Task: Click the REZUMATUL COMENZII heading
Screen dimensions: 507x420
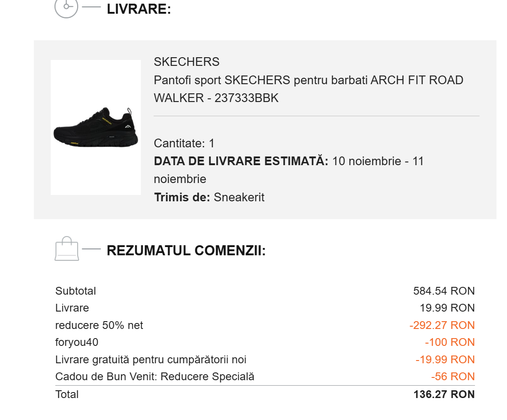Action: [186, 251]
